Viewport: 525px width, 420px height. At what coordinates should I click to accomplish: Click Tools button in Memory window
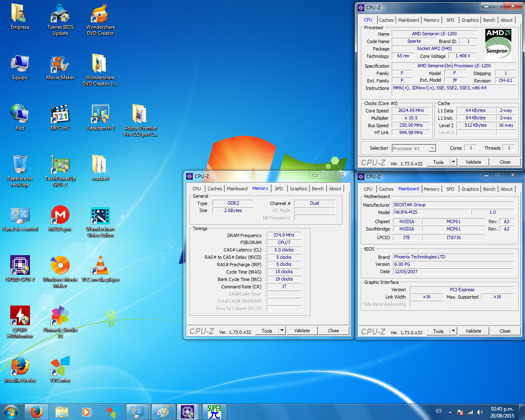(x=267, y=331)
